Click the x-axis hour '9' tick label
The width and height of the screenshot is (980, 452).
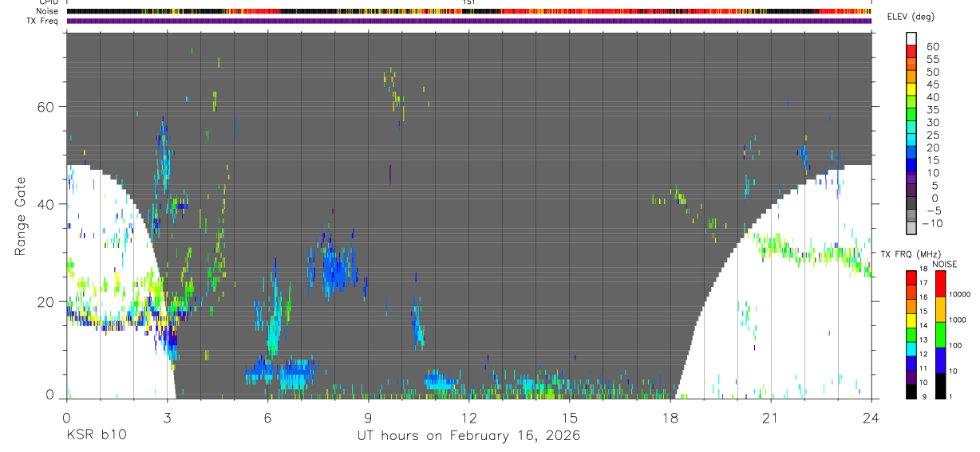369,417
